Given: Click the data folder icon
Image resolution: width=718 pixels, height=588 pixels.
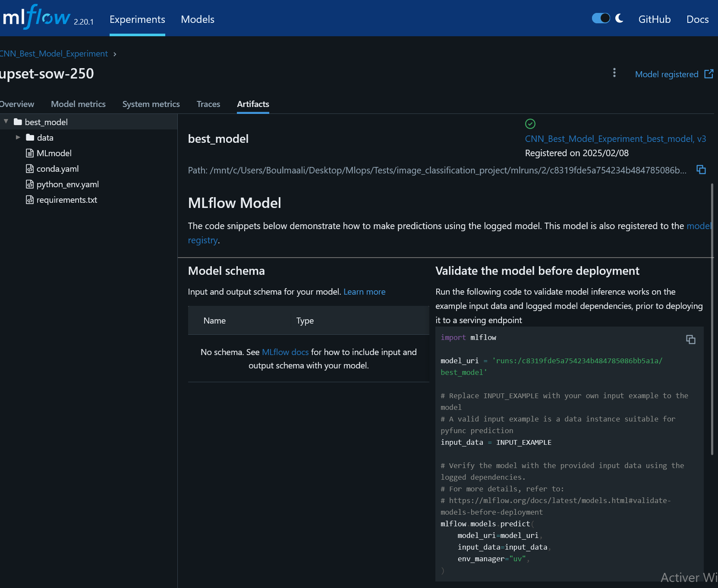Looking at the screenshot, I should point(30,138).
